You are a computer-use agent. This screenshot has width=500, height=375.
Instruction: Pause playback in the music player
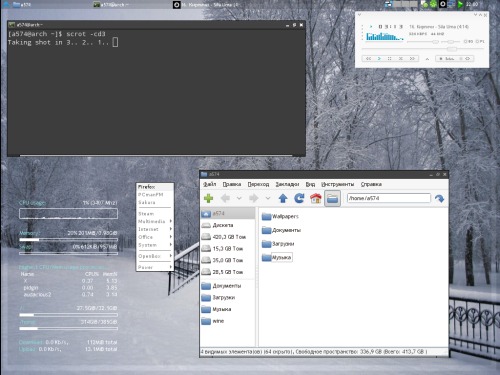point(389,58)
